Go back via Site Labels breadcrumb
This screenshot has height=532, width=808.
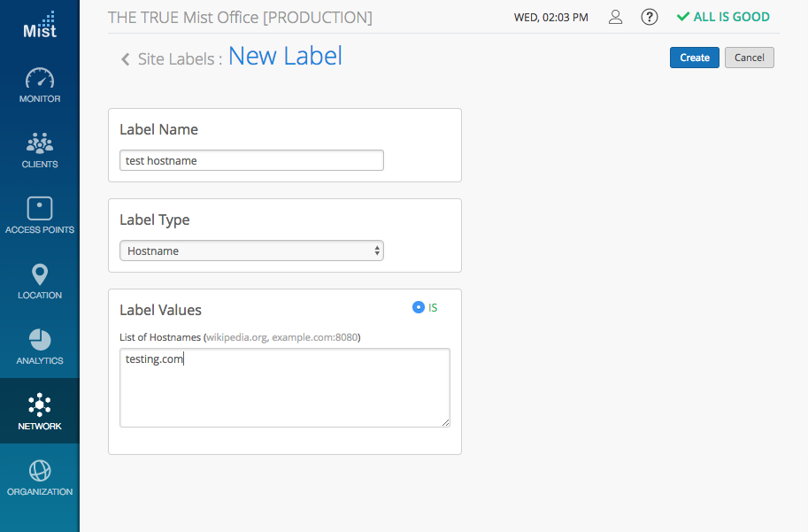tap(180, 59)
